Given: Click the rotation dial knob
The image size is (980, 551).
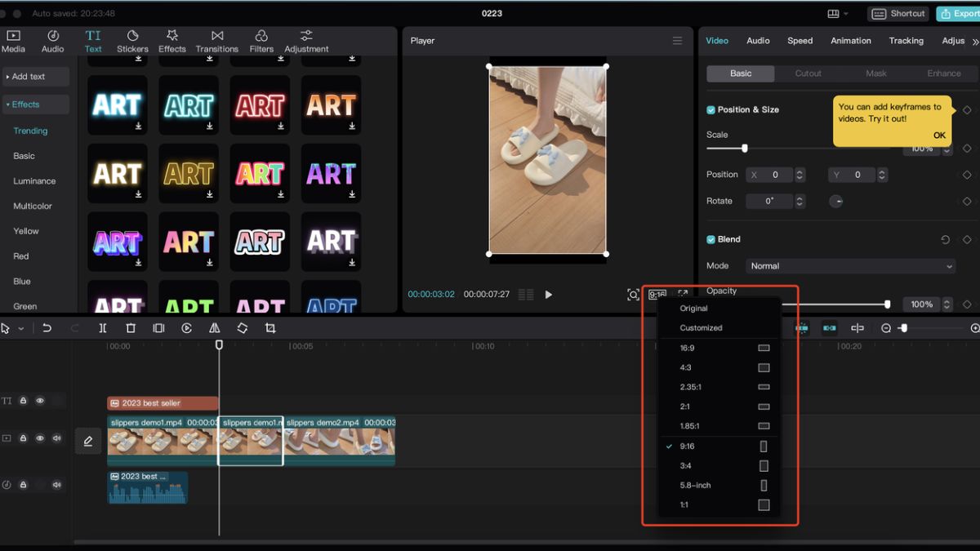Looking at the screenshot, I should pos(836,202).
